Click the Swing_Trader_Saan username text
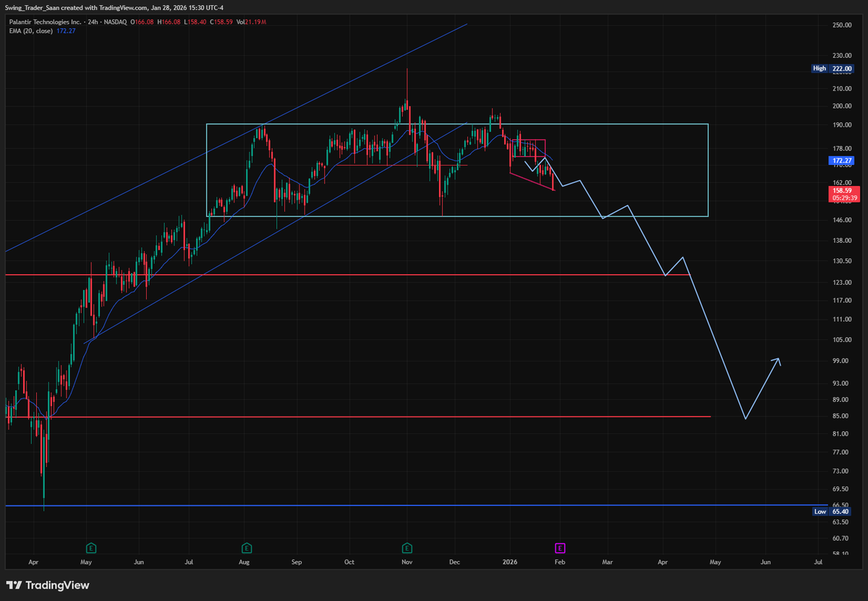 pos(33,8)
